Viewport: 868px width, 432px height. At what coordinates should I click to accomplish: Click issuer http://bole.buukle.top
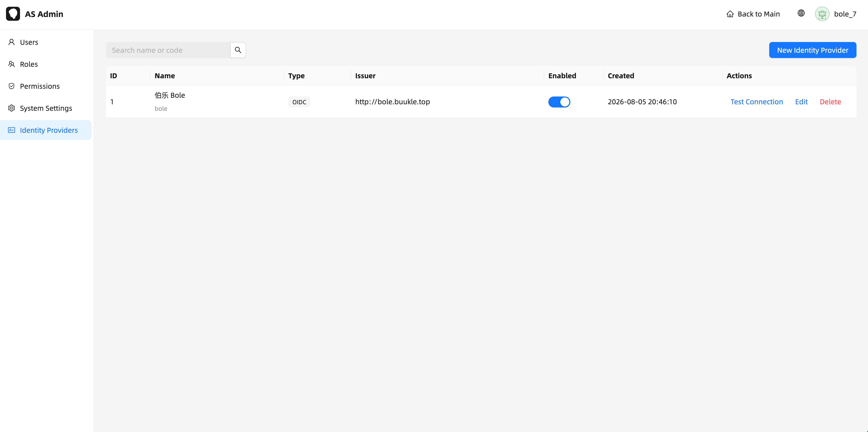[x=392, y=102]
